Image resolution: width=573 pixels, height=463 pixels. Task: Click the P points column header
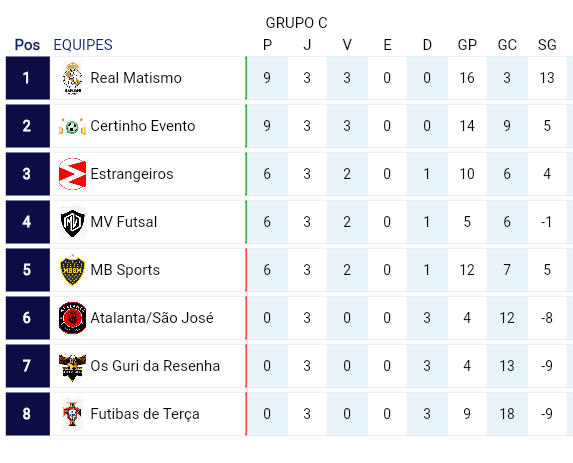pos(267,45)
